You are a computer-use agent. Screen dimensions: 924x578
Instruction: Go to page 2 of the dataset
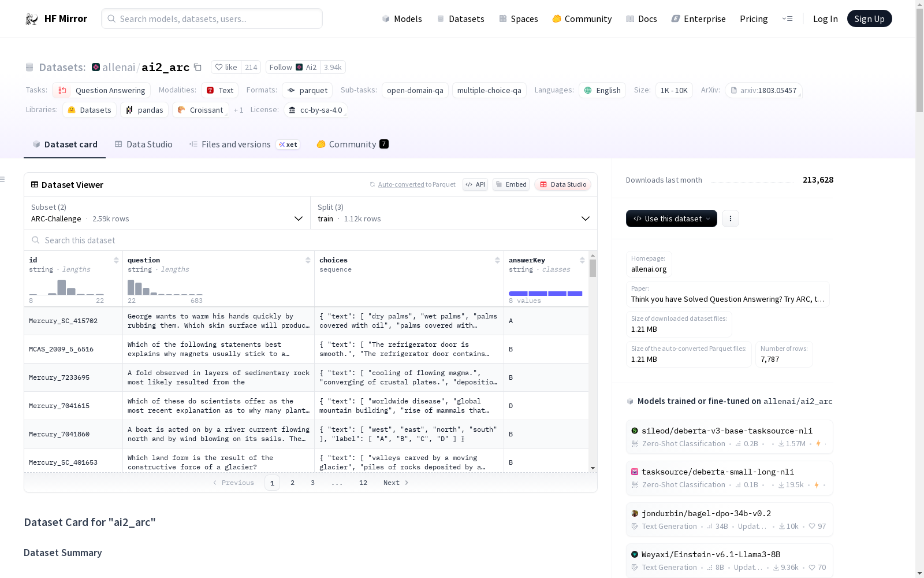point(292,483)
